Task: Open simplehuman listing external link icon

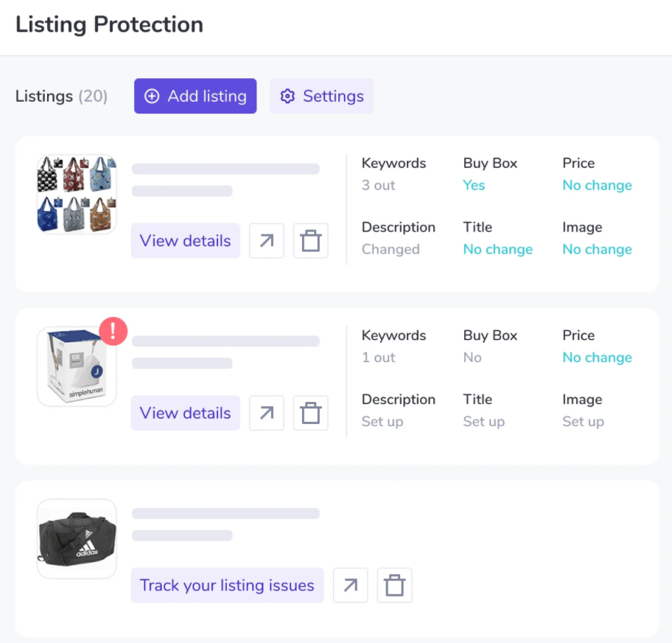Action: pyautogui.click(x=267, y=413)
